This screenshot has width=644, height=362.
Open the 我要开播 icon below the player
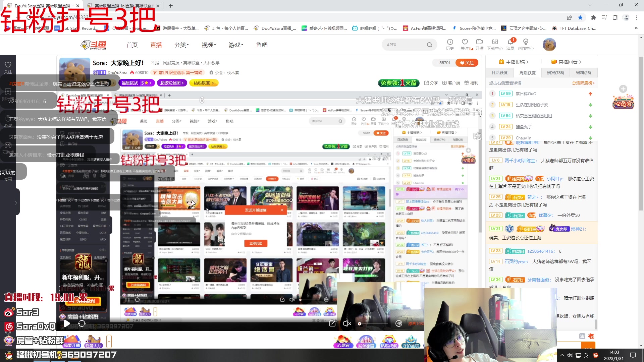click(x=72, y=342)
